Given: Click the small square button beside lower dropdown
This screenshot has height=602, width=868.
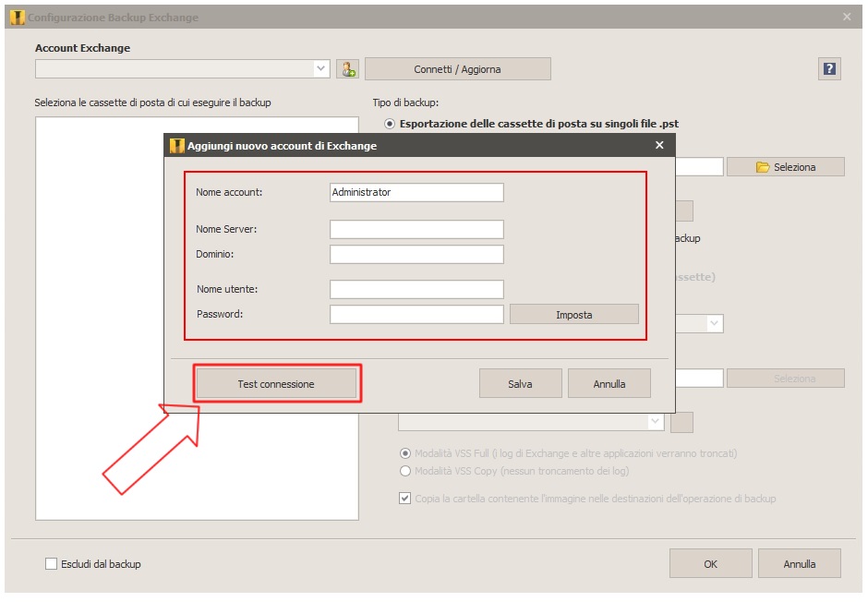Looking at the screenshot, I should pos(681,422).
